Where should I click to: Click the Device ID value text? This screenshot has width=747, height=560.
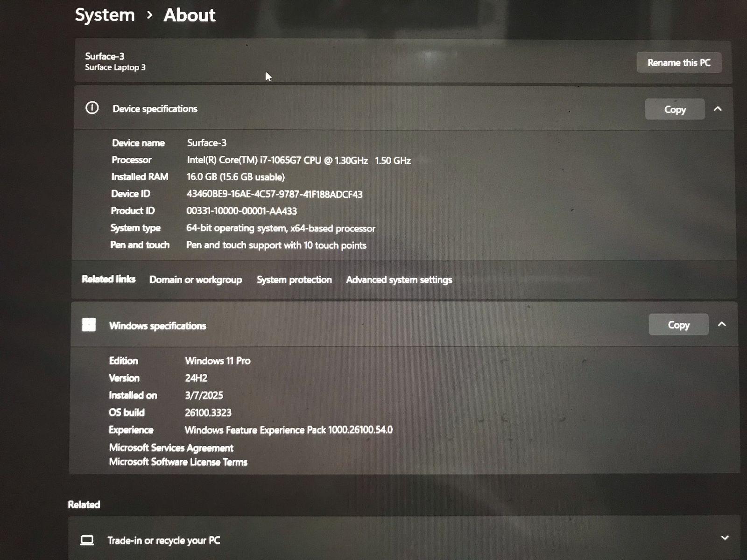click(275, 194)
